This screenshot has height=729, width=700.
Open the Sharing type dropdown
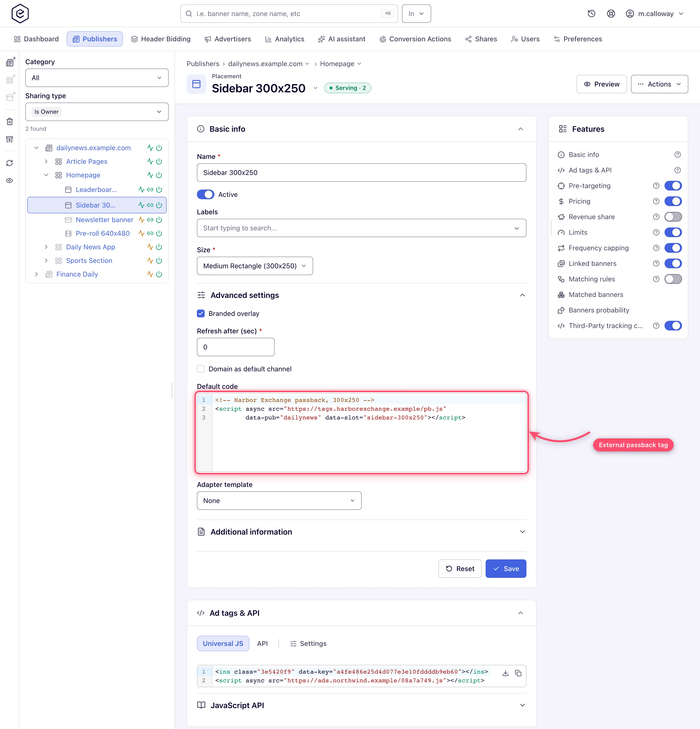(x=97, y=112)
